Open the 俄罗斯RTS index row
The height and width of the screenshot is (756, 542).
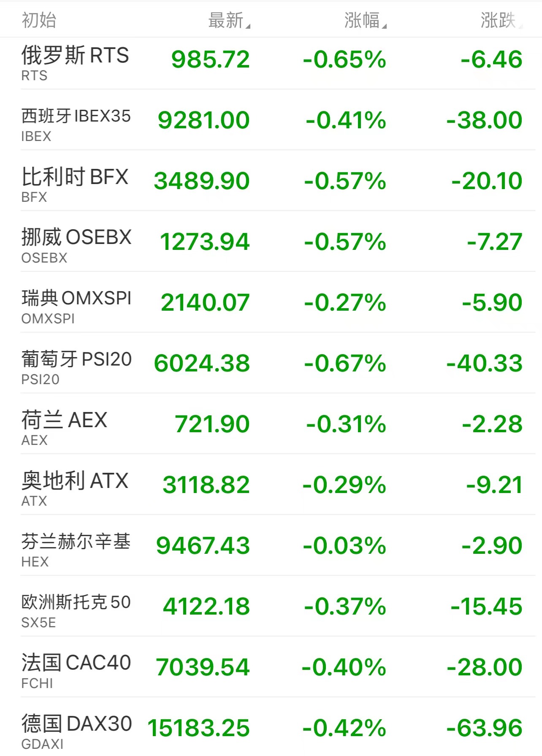[75, 56]
